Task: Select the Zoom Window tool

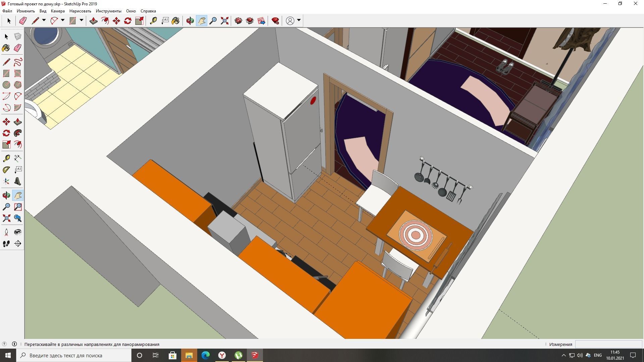Action: 18,207
